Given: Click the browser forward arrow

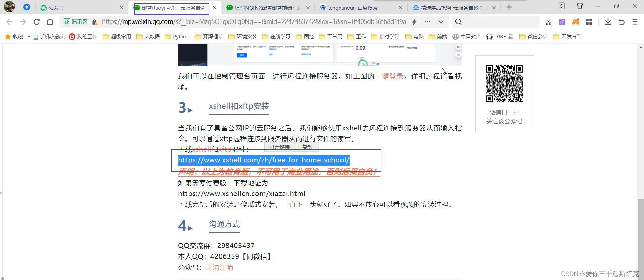Looking at the screenshot, I should [23, 22].
